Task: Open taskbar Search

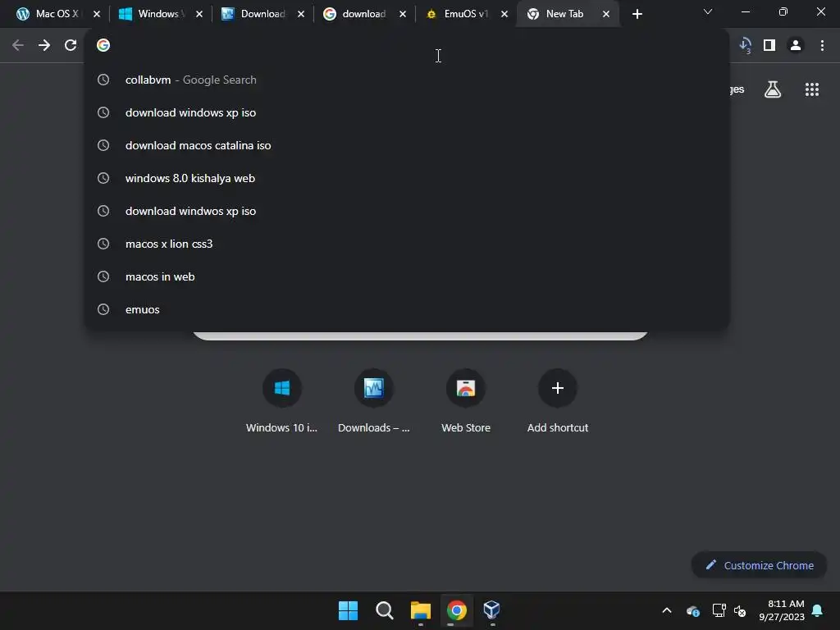Action: pyautogui.click(x=385, y=610)
